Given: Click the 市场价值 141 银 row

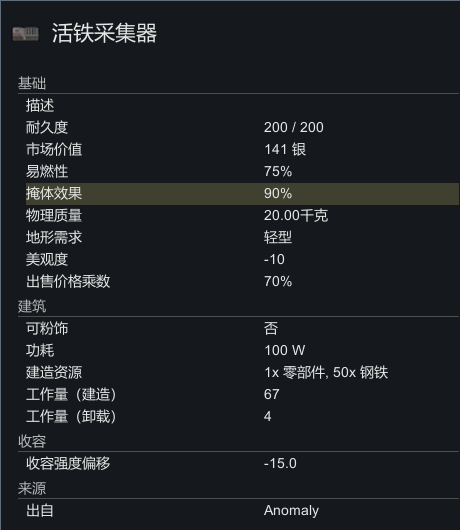Looking at the screenshot, I should pyautogui.click(x=242, y=150).
